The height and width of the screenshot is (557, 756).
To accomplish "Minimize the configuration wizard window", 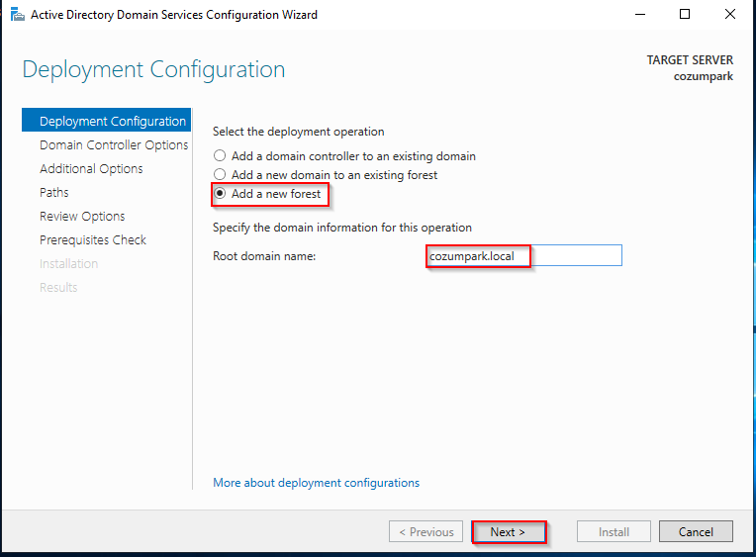I will coord(640,15).
